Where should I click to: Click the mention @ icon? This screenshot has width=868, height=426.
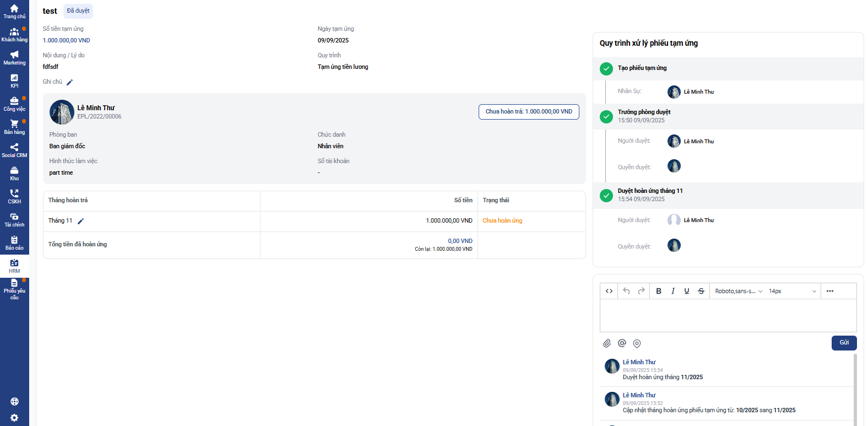[622, 343]
